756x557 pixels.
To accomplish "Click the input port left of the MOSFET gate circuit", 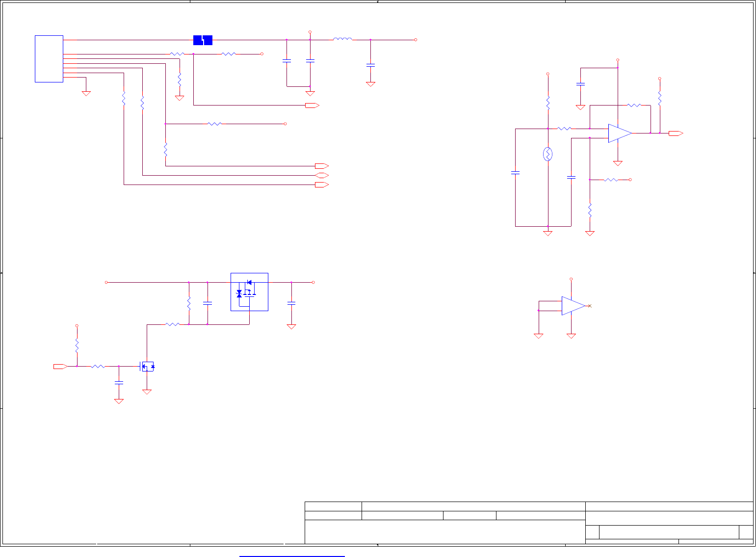I will 60,366.
